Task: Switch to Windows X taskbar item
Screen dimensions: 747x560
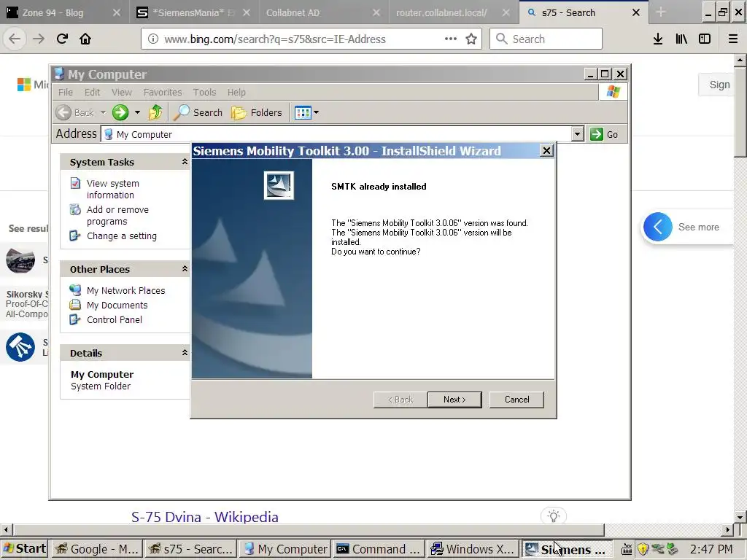Action: [473, 549]
